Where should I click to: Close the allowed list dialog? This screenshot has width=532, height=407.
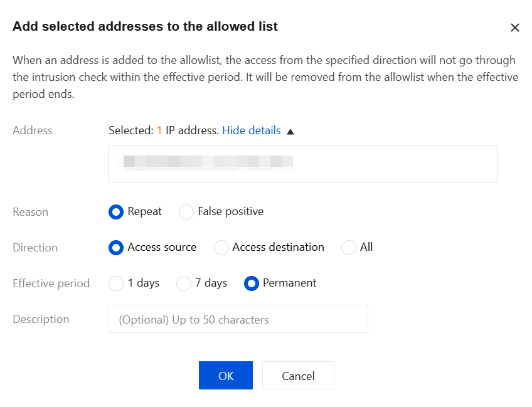coord(515,28)
